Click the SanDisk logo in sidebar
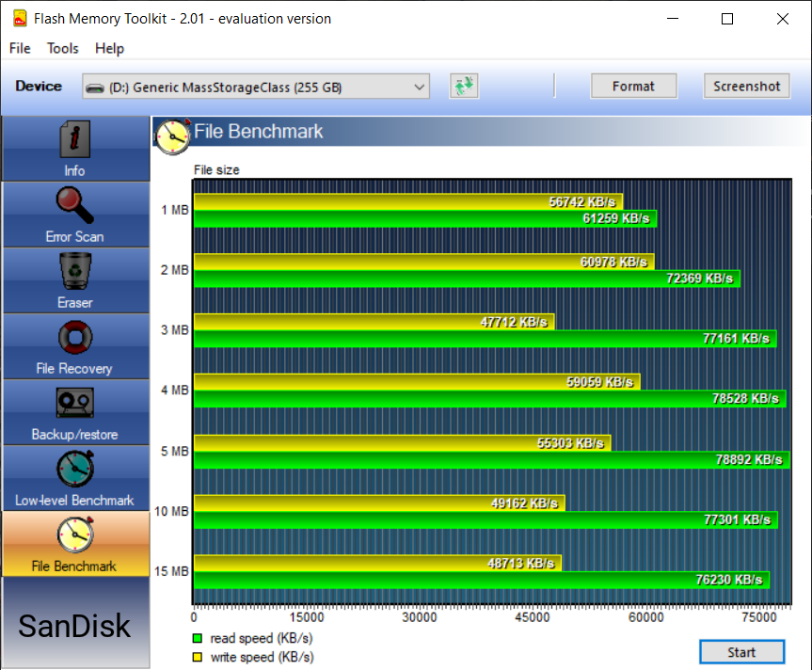812x670 pixels. [x=74, y=626]
